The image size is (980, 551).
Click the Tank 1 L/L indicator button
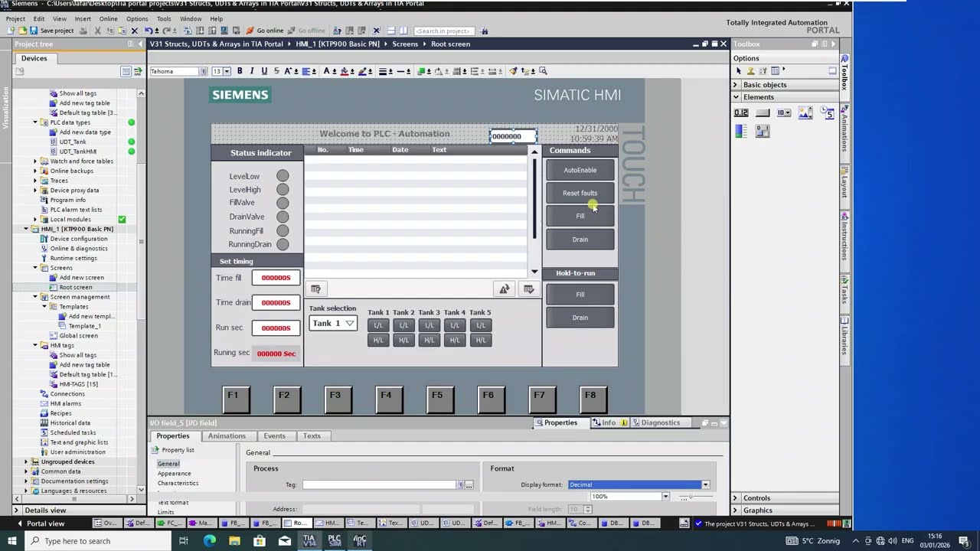pyautogui.click(x=378, y=325)
